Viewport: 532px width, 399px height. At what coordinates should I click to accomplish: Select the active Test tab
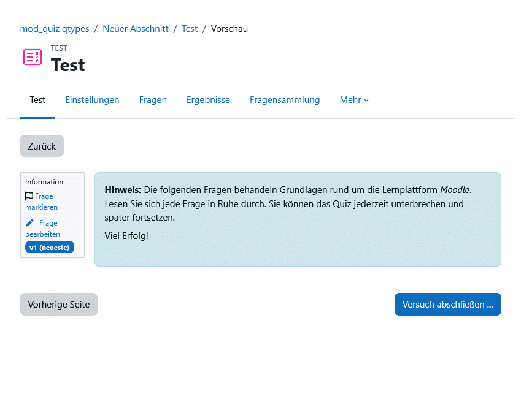coord(37,100)
